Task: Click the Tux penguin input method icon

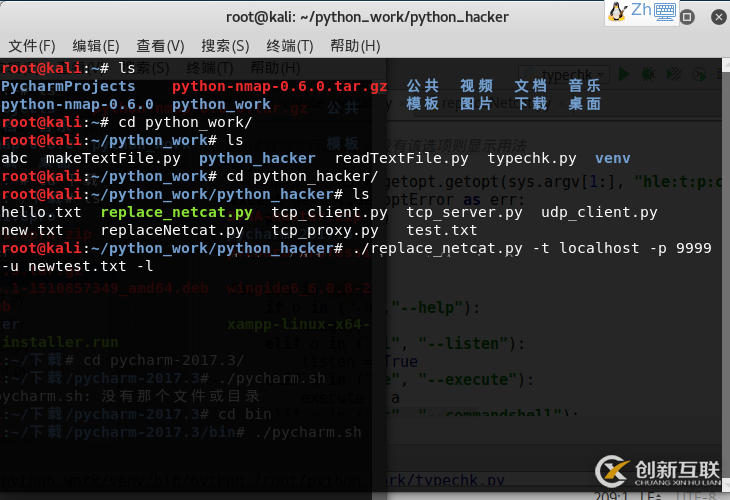Action: coord(618,11)
